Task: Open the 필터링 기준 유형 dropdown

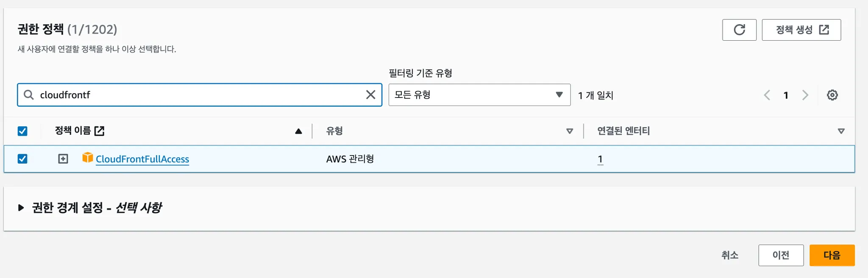Action: [479, 95]
